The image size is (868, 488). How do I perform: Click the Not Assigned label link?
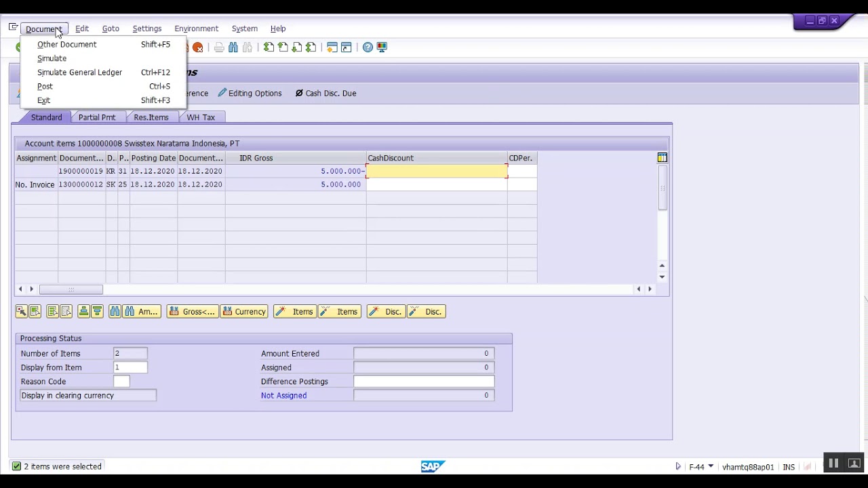click(x=283, y=396)
